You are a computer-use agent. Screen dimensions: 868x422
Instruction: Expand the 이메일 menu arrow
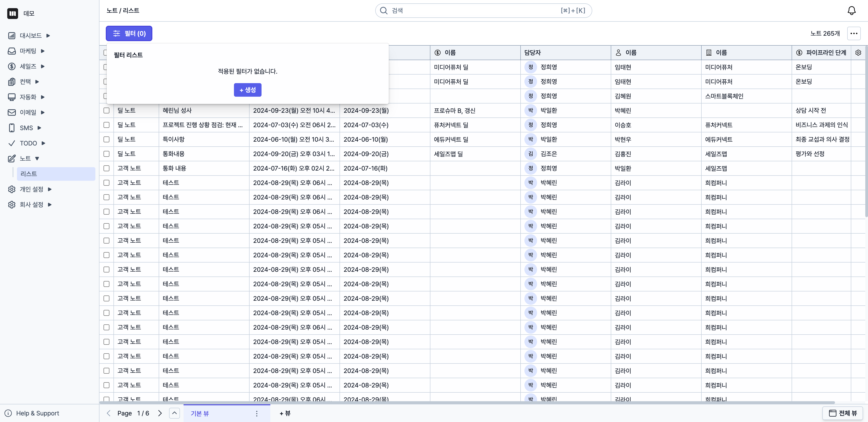click(x=43, y=113)
